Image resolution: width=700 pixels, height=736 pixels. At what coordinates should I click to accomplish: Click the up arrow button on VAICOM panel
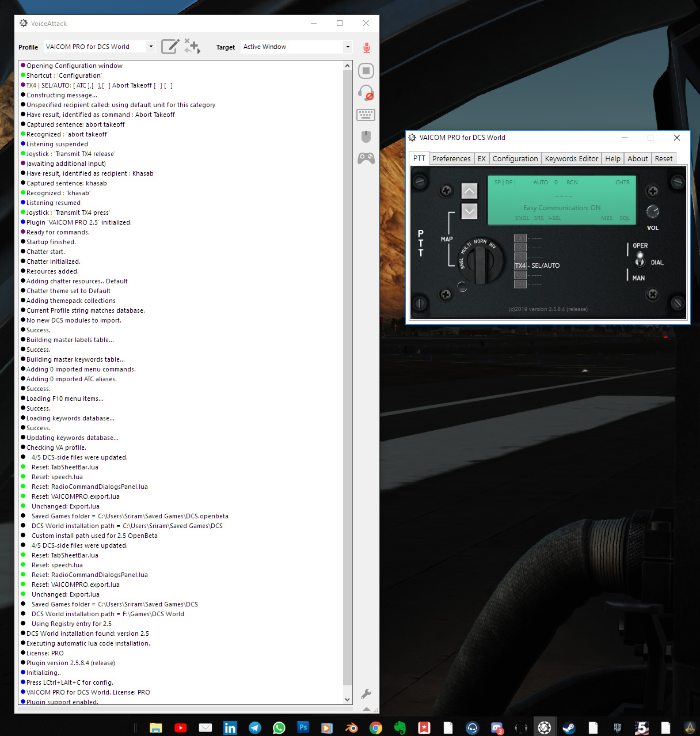[x=469, y=191]
